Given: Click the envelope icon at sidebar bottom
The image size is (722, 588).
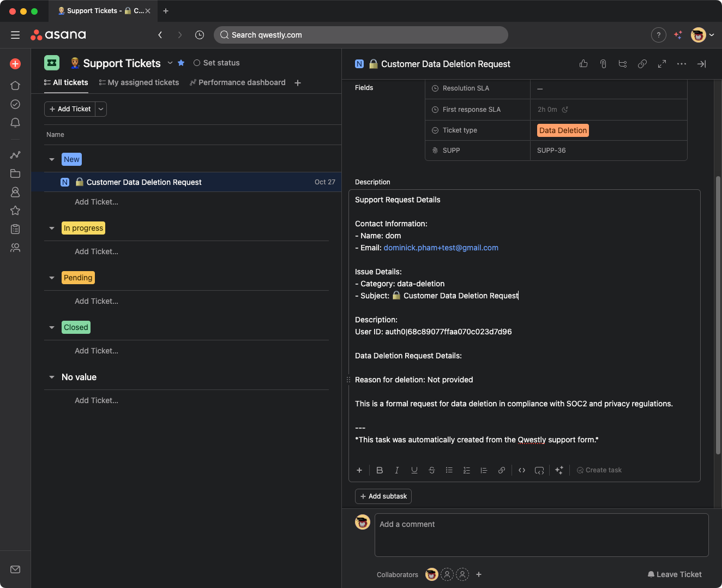Looking at the screenshot, I should [x=15, y=569].
